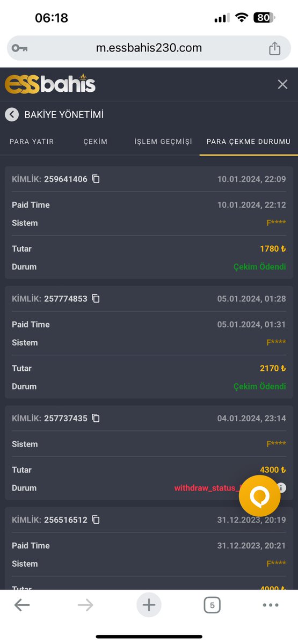Navigate back with the browser back arrow
The image size is (298, 644).
pos(22,605)
